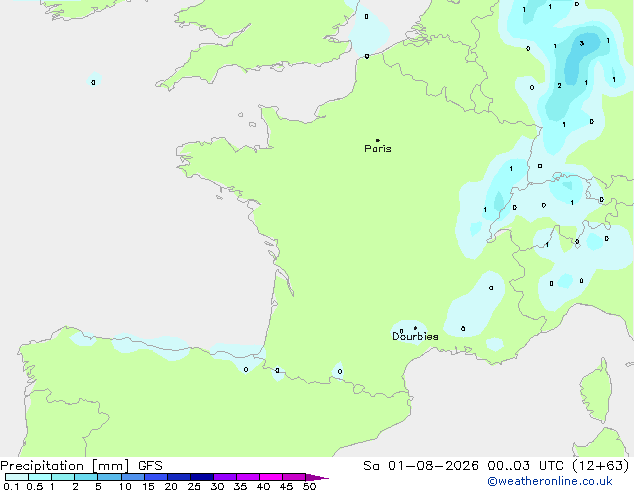Click the precipitation value '3' on map
The height and width of the screenshot is (490, 634).
(x=581, y=43)
